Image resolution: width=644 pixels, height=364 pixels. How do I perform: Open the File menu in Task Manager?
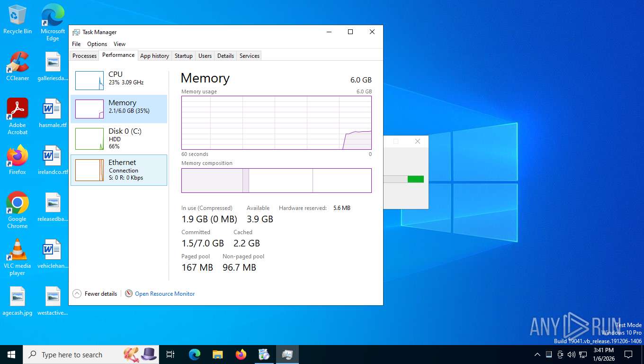click(x=76, y=44)
